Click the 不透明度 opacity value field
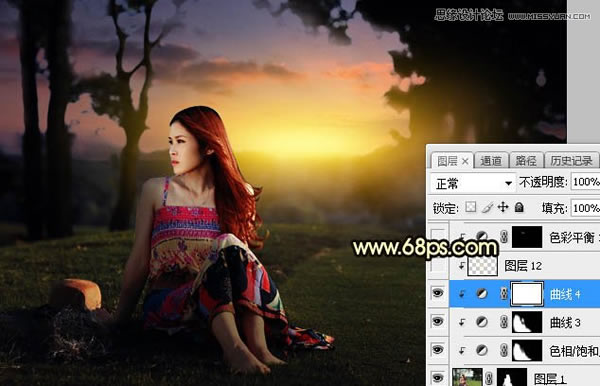Viewport: 600px width, 386px height. point(585,182)
